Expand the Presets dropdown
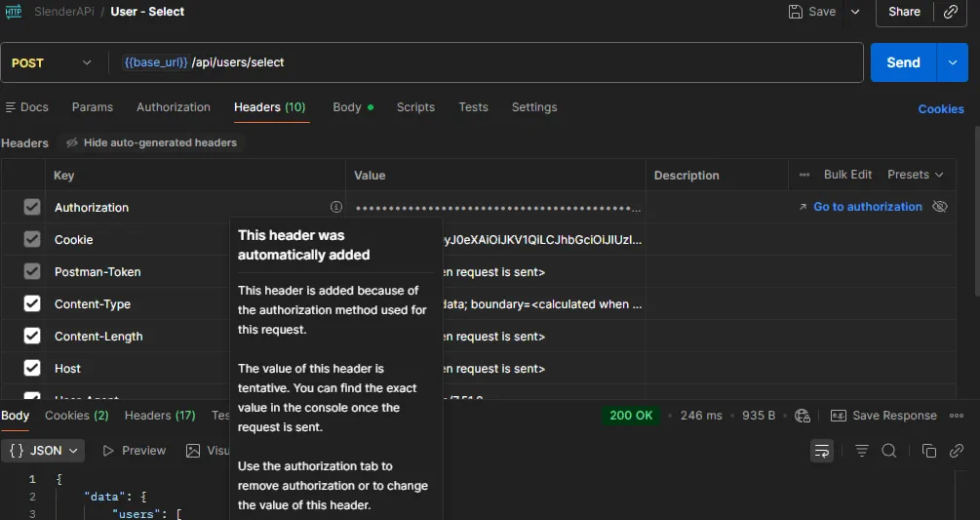Screen dimensions: 980x520 pyautogui.click(x=915, y=175)
